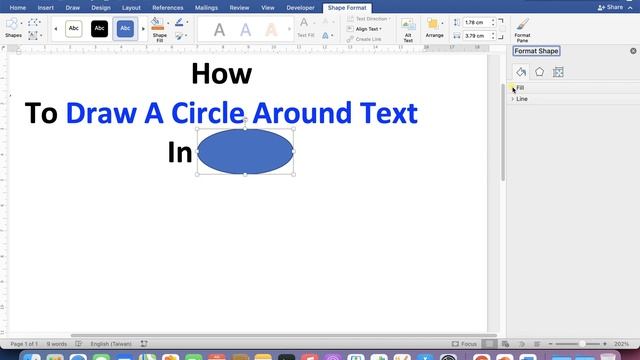The height and width of the screenshot is (360, 640).
Task: Click the Edit Shape points icon
Action: click(33, 22)
